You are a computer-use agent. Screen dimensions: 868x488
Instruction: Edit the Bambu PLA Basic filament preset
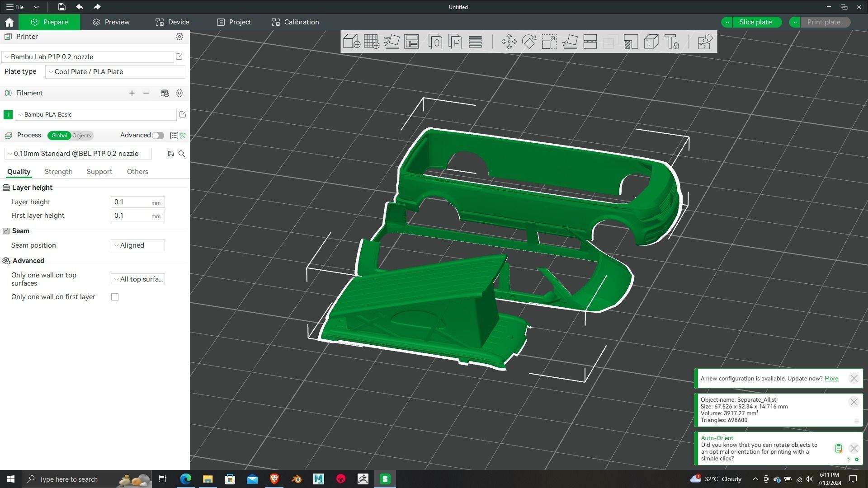[x=183, y=114]
